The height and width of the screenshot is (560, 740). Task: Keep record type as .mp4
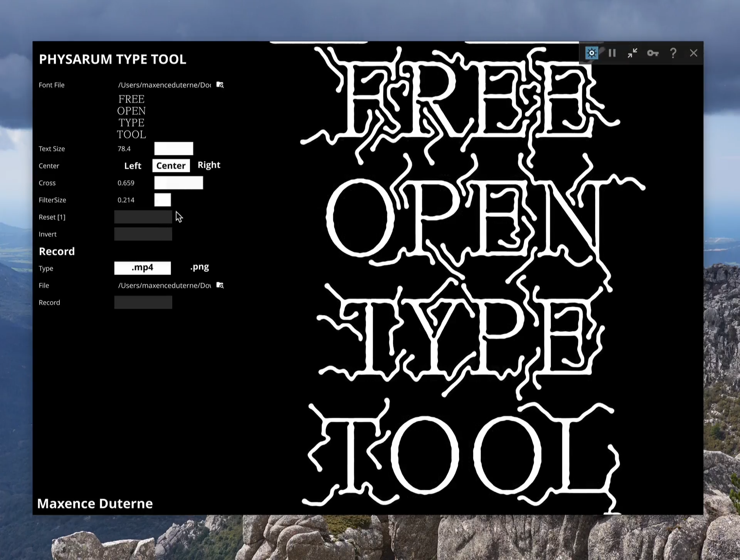click(143, 267)
